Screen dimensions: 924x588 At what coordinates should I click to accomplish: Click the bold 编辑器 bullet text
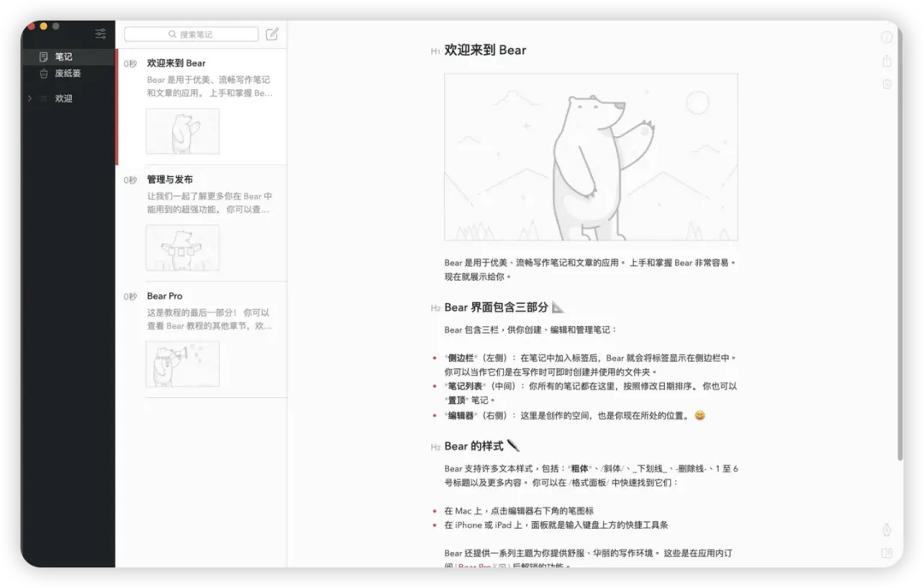click(461, 416)
